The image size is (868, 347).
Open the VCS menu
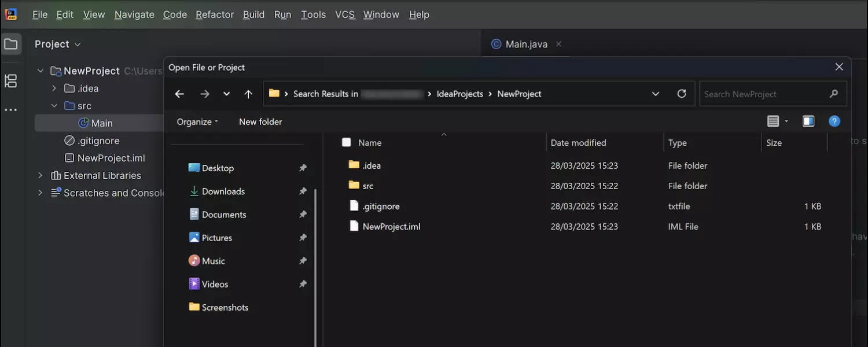coord(345,14)
